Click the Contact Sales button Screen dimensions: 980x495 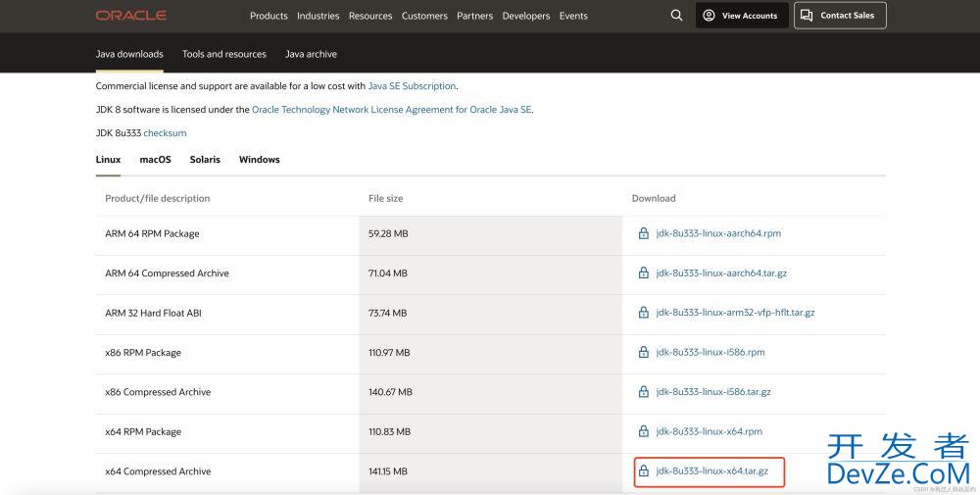pyautogui.click(x=840, y=16)
